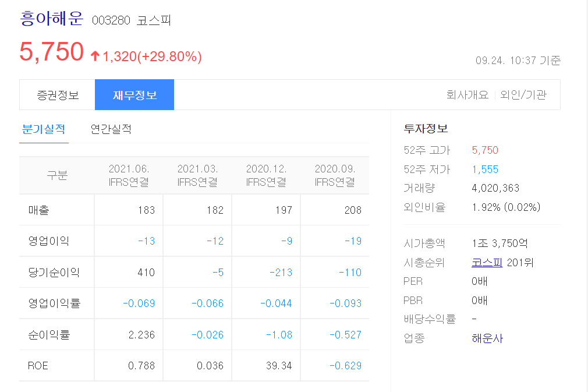Click the 당기순이익 value -110
The image size is (588, 392).
tap(350, 273)
